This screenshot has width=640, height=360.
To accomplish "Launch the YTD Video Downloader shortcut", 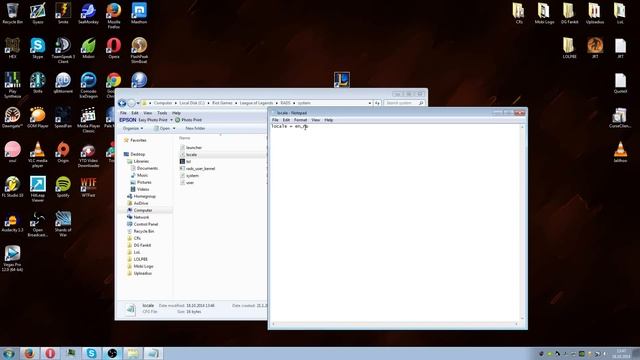I will click(88, 154).
